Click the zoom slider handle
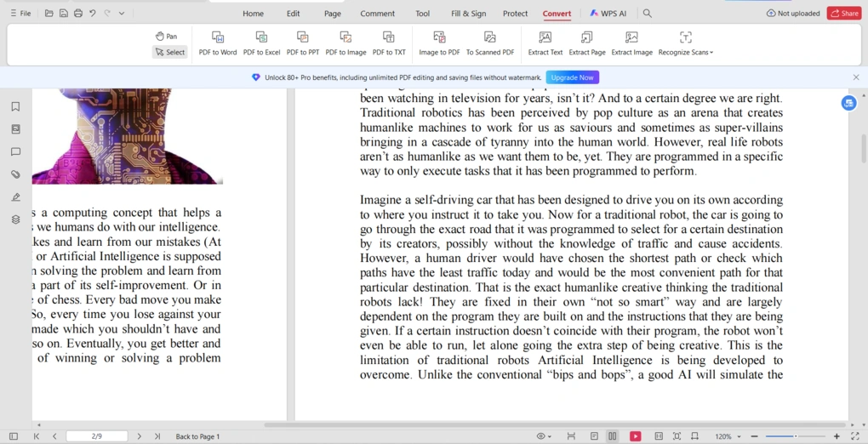868x444 pixels. [x=796, y=436]
